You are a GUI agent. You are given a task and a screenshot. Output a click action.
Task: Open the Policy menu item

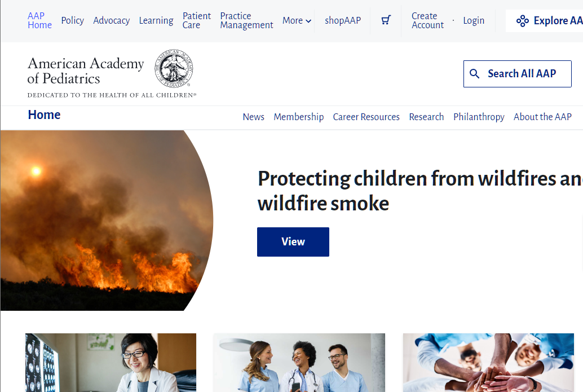[x=73, y=20]
